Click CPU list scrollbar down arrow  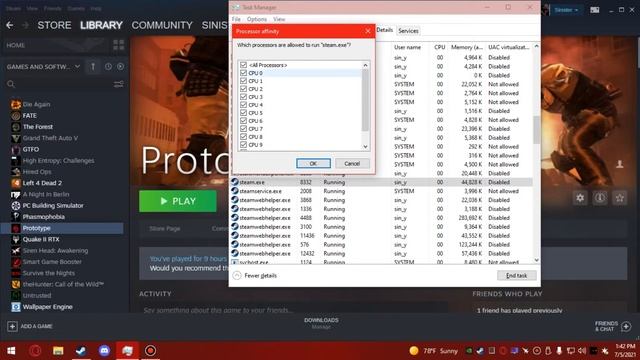coord(365,147)
